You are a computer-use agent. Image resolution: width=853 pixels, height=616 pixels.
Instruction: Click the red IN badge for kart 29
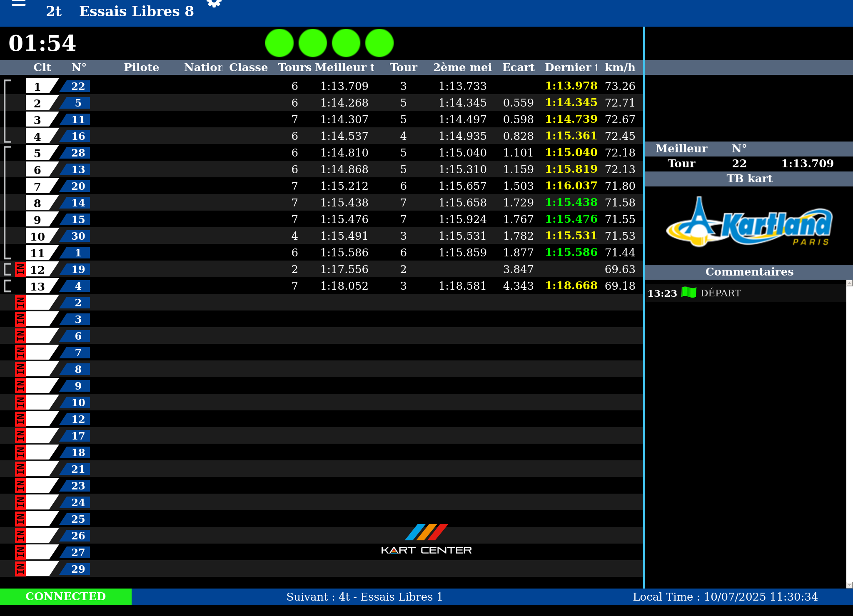[x=20, y=569]
